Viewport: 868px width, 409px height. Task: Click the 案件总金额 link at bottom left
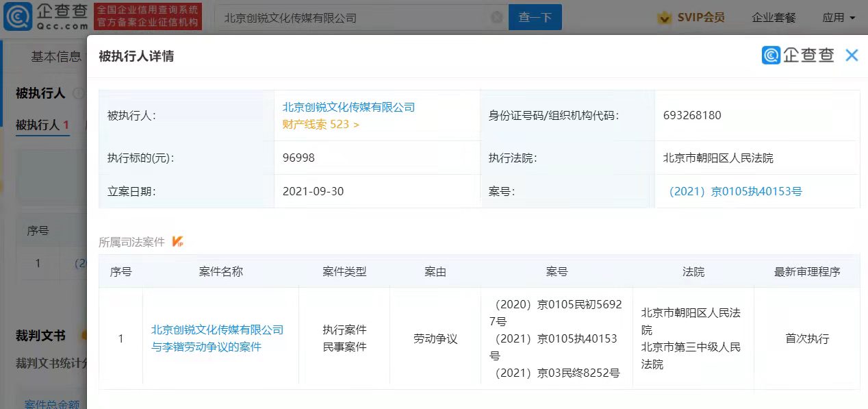(52, 404)
